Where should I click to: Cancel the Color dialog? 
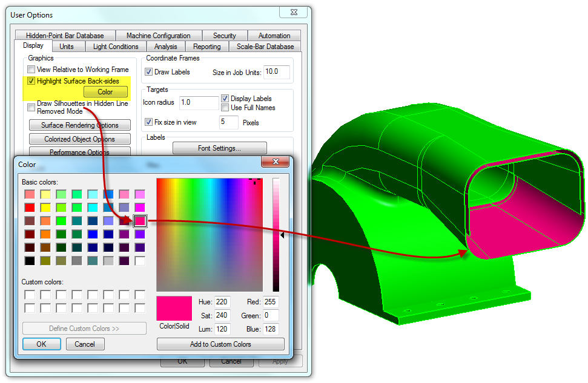[85, 344]
